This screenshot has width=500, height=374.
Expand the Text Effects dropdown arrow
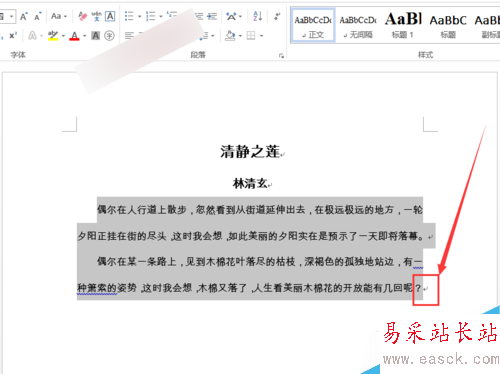(x=41, y=36)
